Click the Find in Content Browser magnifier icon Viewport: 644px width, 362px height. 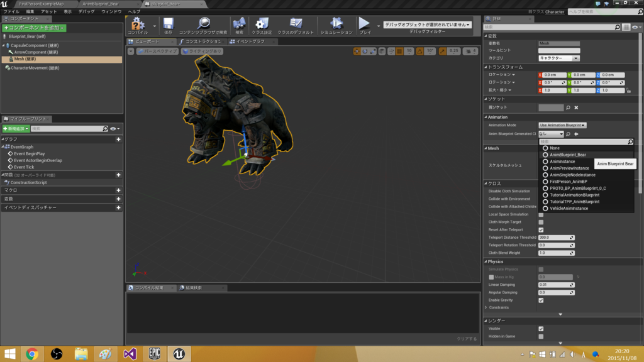click(x=203, y=23)
